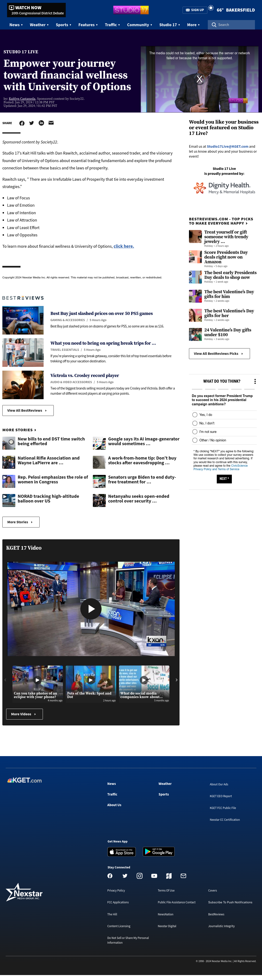Open CivicScience Privacy Policy link
Viewport: 262px width, 980px height.
pyautogui.click(x=220, y=467)
